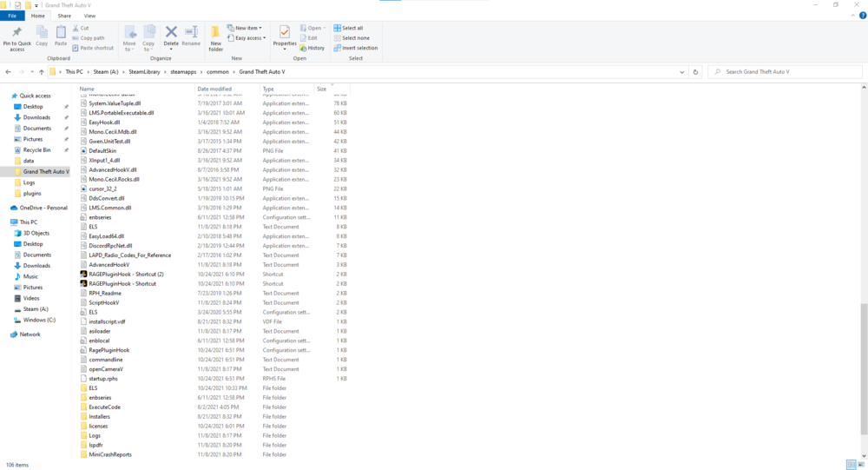Select the MiniCrashReports folder

click(110, 453)
